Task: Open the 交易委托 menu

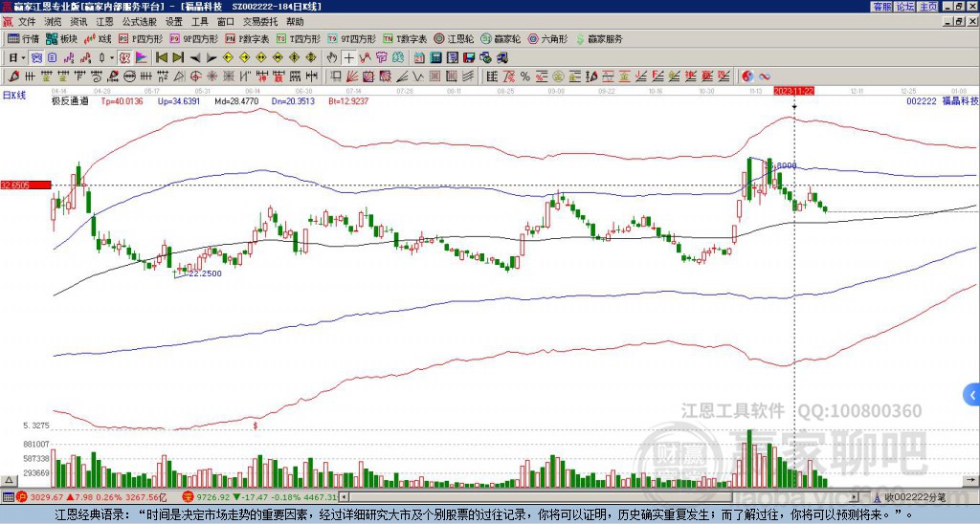Action: 260,22
